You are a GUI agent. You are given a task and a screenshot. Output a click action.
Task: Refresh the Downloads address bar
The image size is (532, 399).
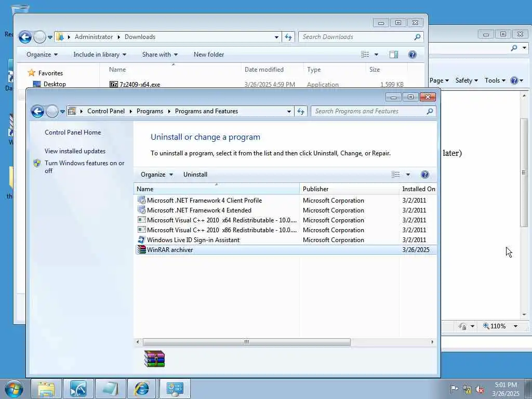pyautogui.click(x=288, y=37)
